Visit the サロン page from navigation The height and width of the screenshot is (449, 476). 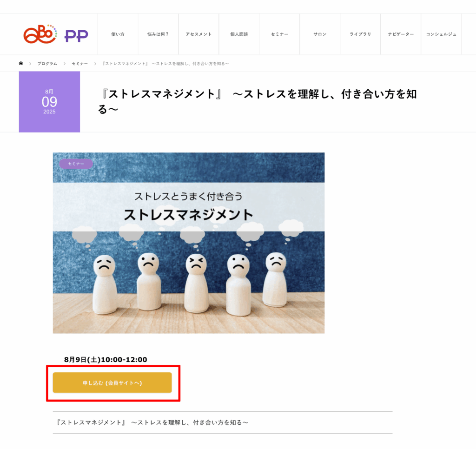(320, 34)
